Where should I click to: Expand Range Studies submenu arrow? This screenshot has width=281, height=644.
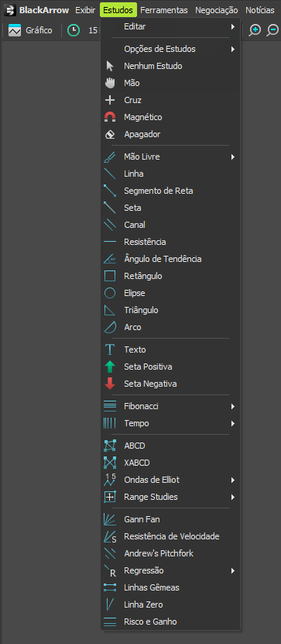(x=232, y=497)
